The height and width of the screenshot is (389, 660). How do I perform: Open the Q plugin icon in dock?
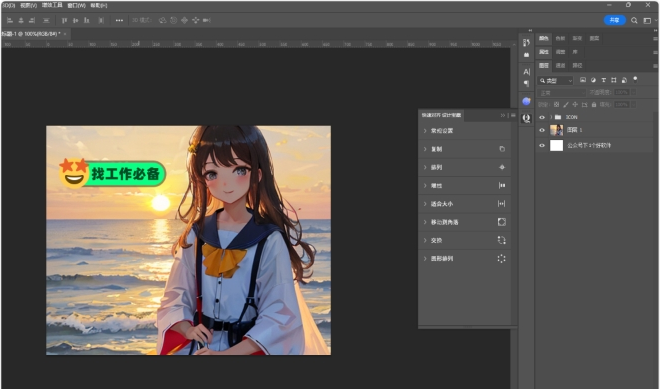coord(526,119)
